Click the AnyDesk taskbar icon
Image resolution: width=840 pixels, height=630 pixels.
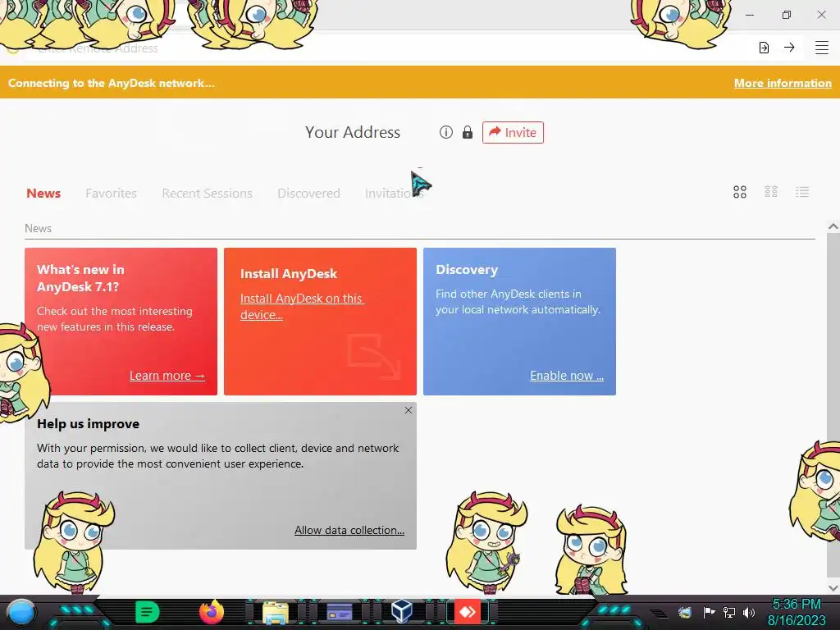[468, 612]
